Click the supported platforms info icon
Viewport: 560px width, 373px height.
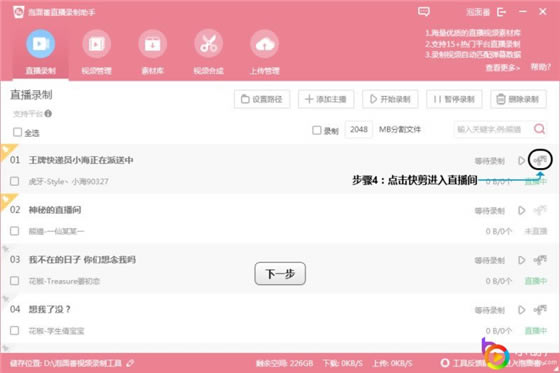coord(48,114)
